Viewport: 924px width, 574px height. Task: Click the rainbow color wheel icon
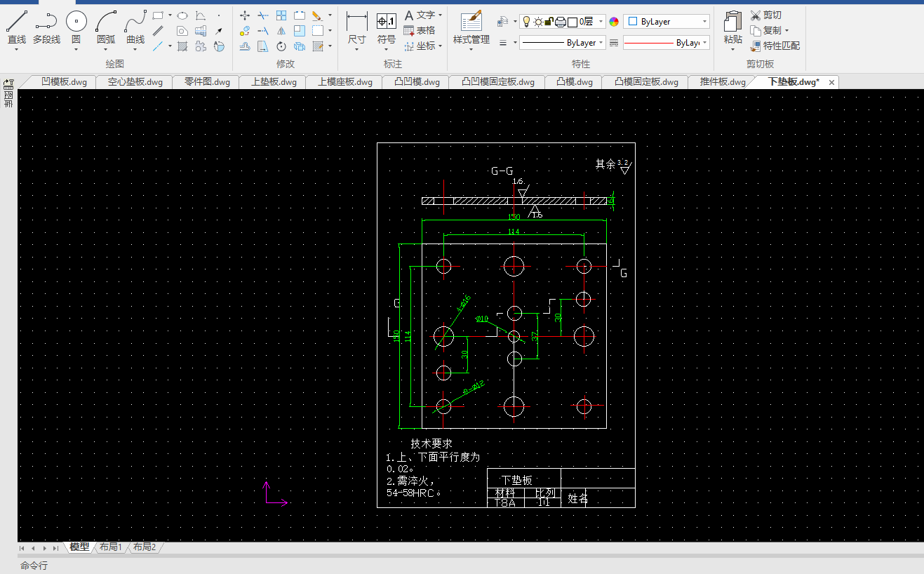tap(614, 22)
